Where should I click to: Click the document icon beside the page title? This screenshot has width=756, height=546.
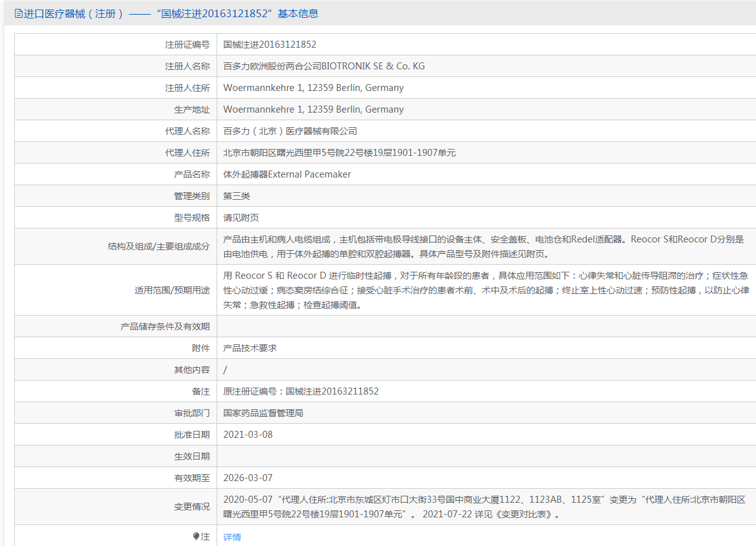tap(18, 13)
